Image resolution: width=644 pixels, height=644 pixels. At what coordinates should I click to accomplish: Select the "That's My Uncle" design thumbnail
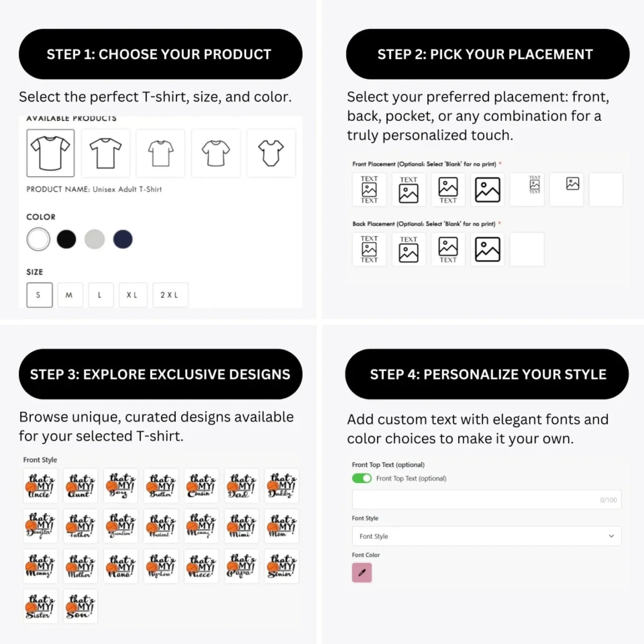pyautogui.click(x=40, y=486)
